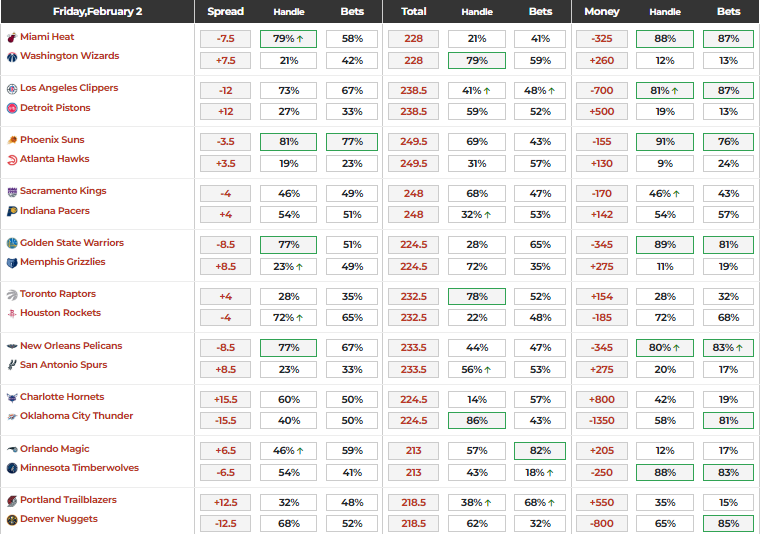Open the Oklahoma City Thunder link
761x534 pixels.
tap(76, 416)
